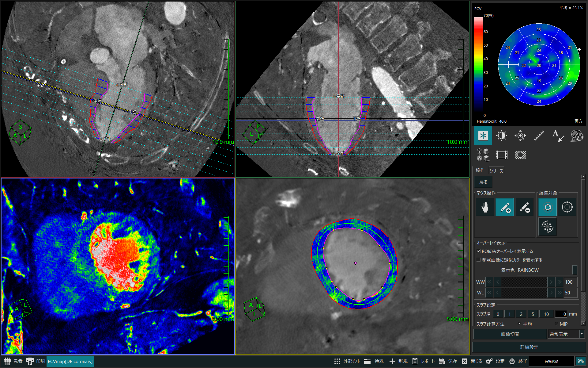Select the text annotation arrow tool
The width and height of the screenshot is (588, 368).
558,136
